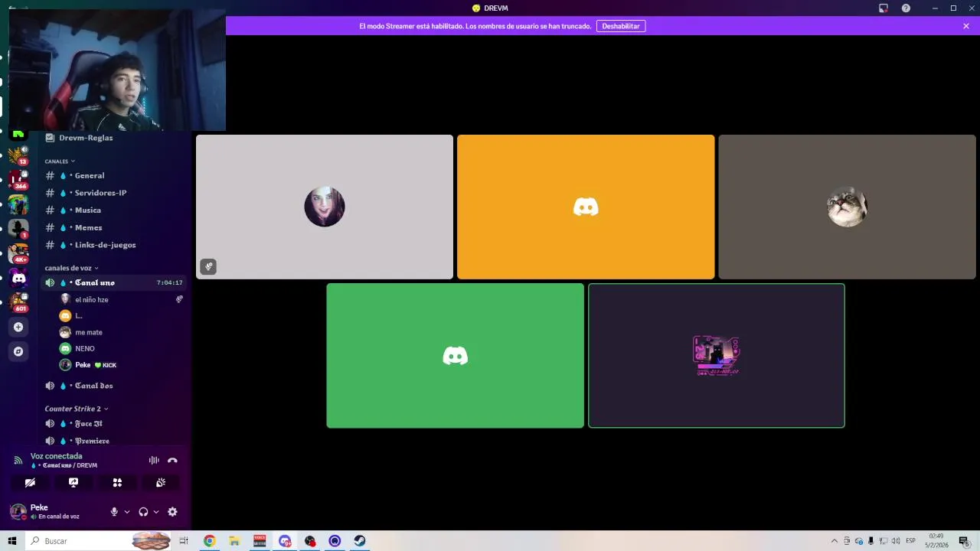Open the Discord inbox icon in title bar
Screen dimensions: 980x551
(x=884, y=8)
